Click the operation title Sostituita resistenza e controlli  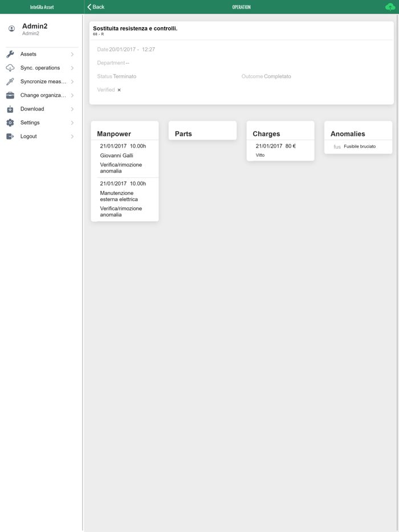[135, 28]
